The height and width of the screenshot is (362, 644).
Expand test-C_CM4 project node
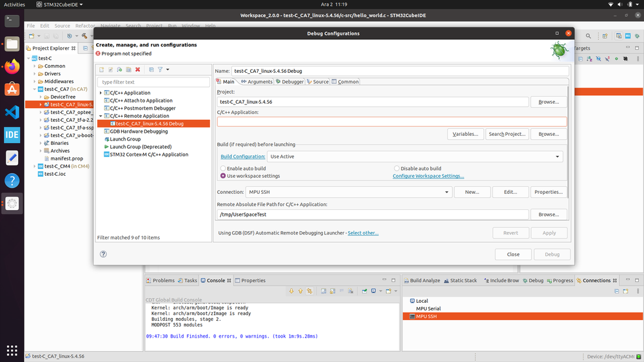click(x=35, y=166)
